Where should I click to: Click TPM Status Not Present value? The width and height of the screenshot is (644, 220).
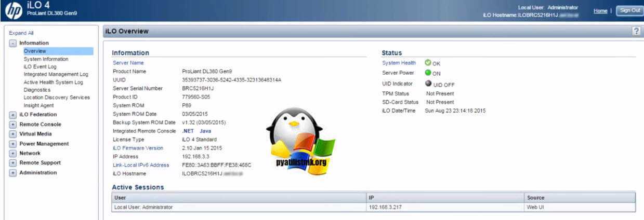click(440, 93)
